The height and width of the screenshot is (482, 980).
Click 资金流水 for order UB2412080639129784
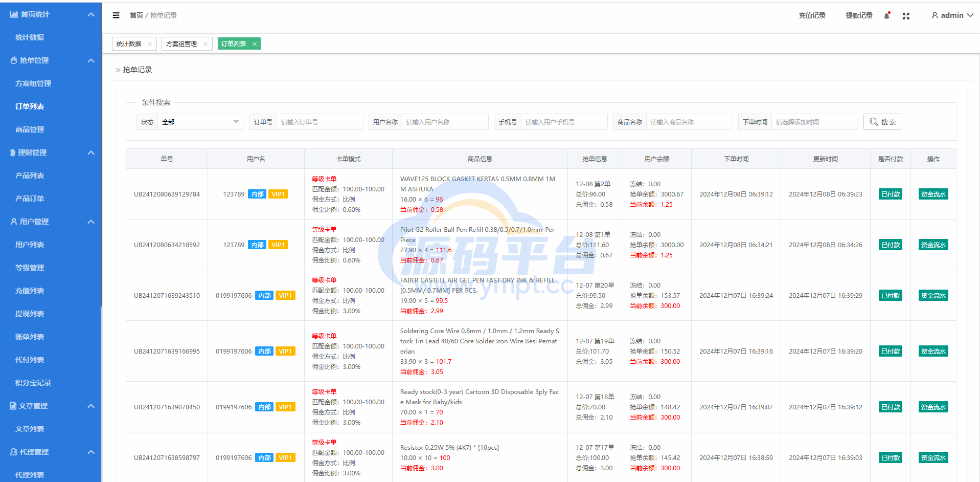(x=933, y=194)
